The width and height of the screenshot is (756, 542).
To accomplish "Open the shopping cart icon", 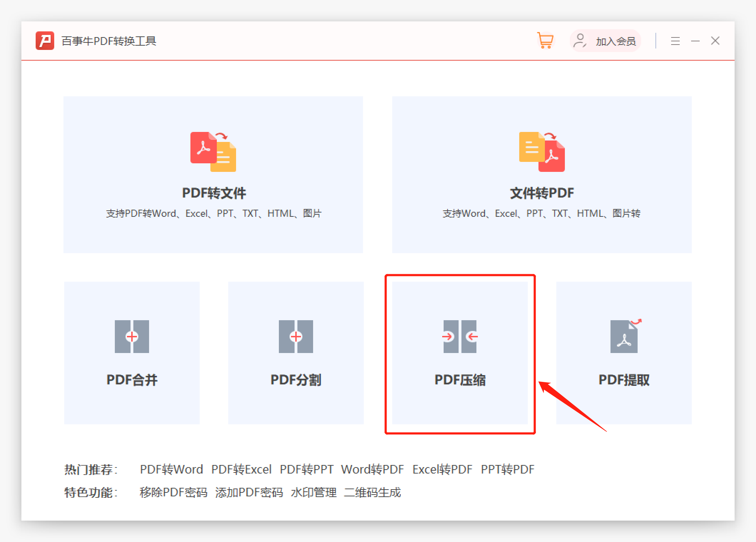I will [545, 40].
